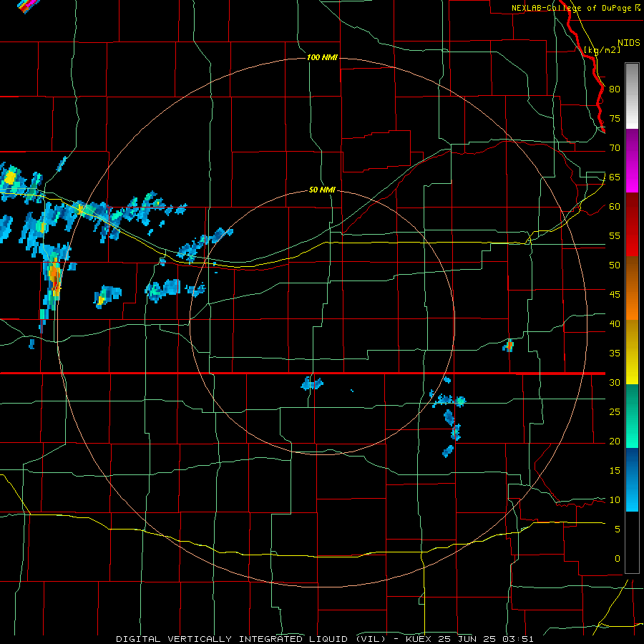The height and width of the screenshot is (644, 644).
Task: Click the 45 value on the VIL scale
Action: coord(615,295)
